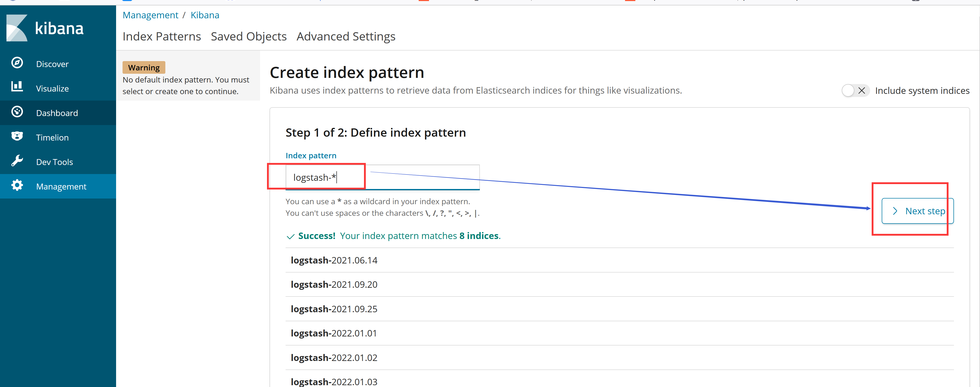Select Discover label in sidebar
Image resolution: width=980 pixels, height=387 pixels.
[53, 64]
